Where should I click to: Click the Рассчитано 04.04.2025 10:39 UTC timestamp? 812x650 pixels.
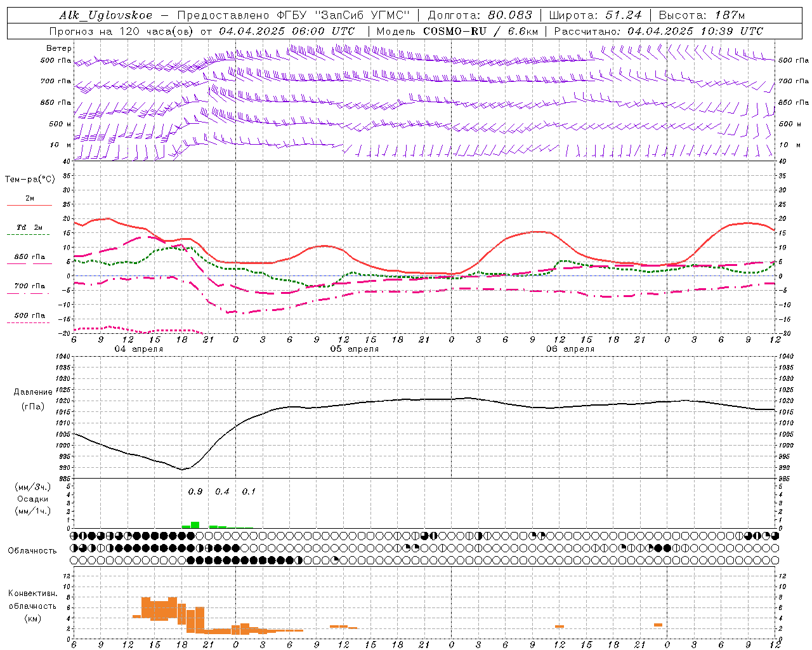click(658, 31)
